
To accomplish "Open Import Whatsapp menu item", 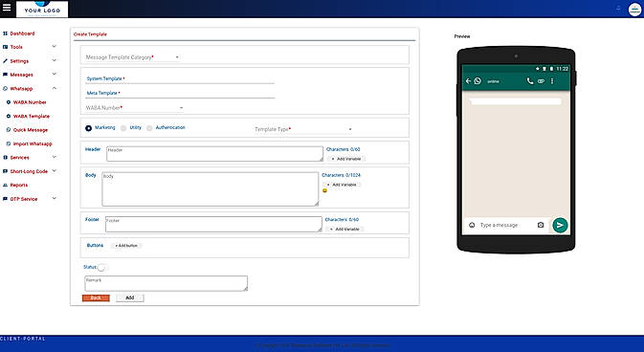I will pos(33,143).
